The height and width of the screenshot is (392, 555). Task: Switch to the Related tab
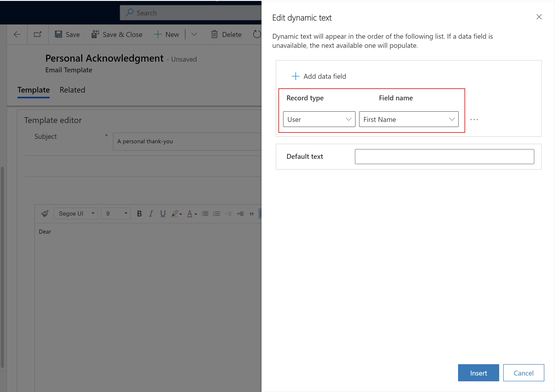[72, 89]
